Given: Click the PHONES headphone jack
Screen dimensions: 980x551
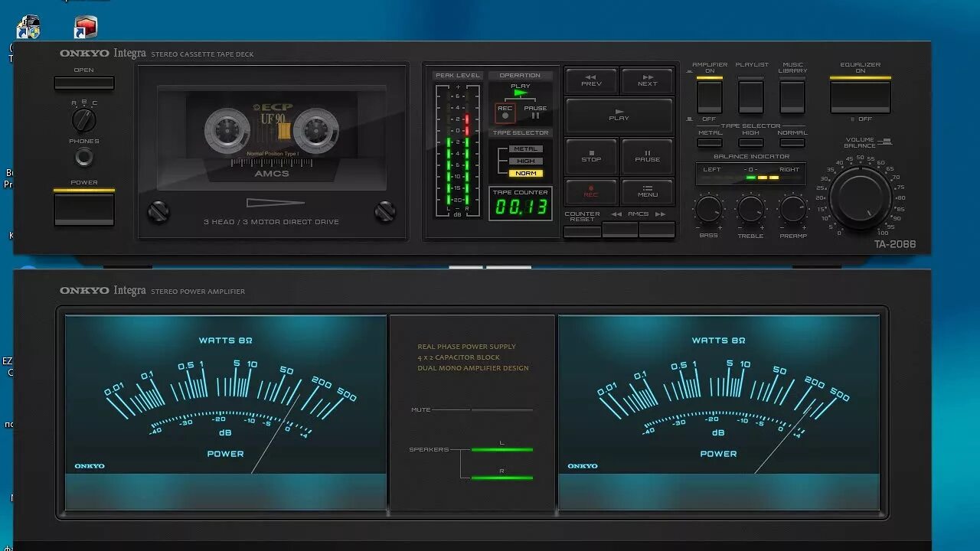Looking at the screenshot, I should click(84, 158).
